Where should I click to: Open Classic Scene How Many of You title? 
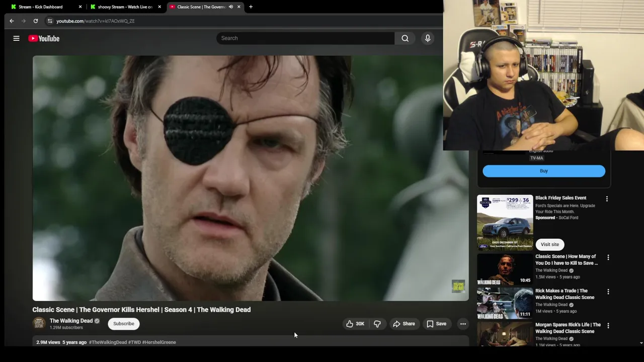tap(567, 260)
